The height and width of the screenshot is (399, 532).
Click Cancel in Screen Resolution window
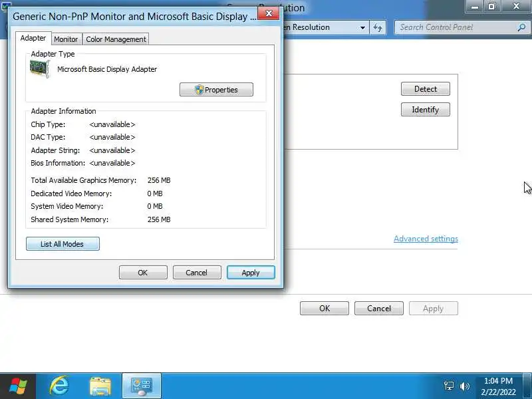pos(379,309)
